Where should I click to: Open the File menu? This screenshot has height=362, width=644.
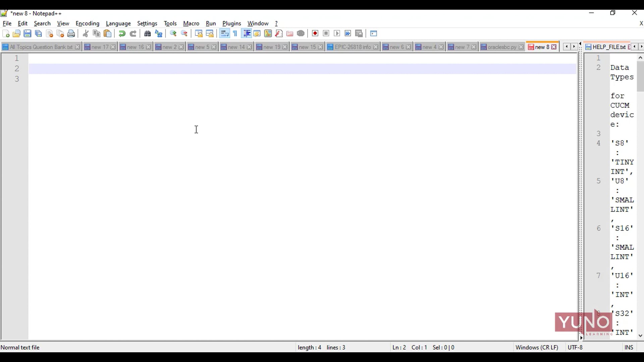click(x=7, y=23)
